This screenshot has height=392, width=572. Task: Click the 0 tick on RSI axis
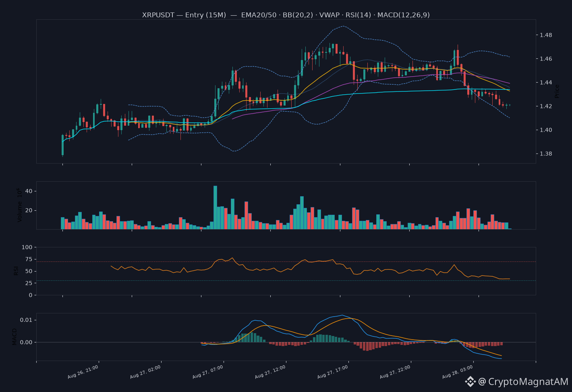31,295
